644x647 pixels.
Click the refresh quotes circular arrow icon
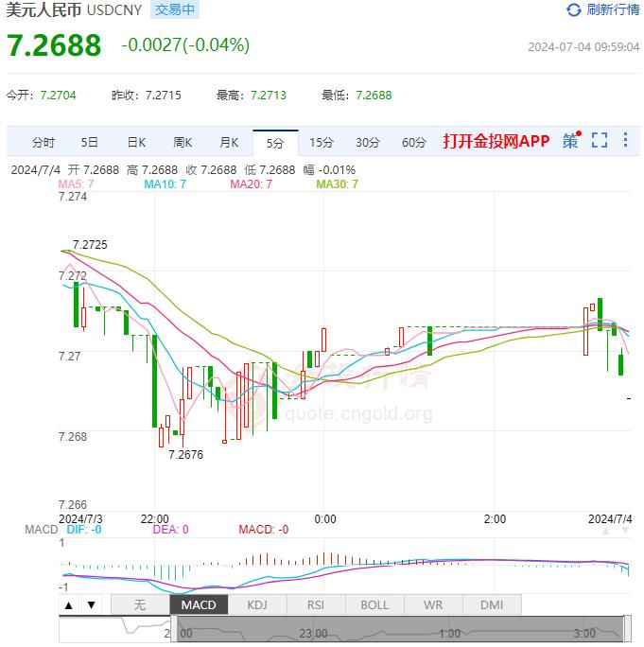573,9
